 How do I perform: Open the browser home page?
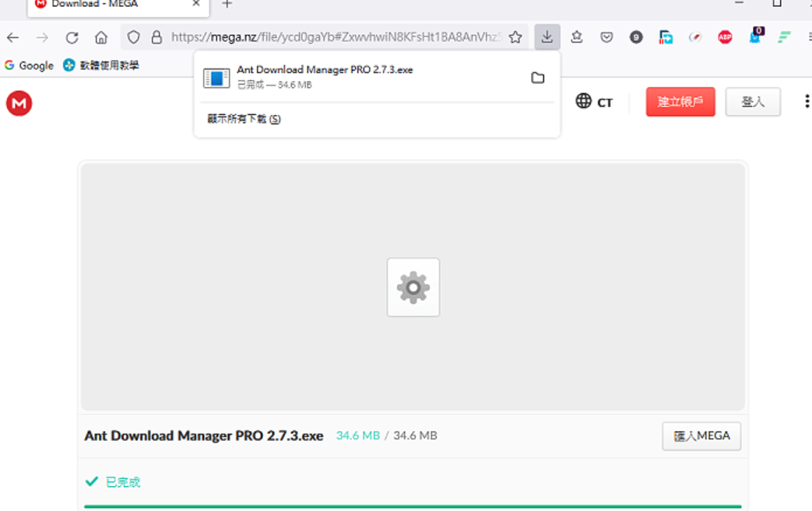(x=101, y=37)
